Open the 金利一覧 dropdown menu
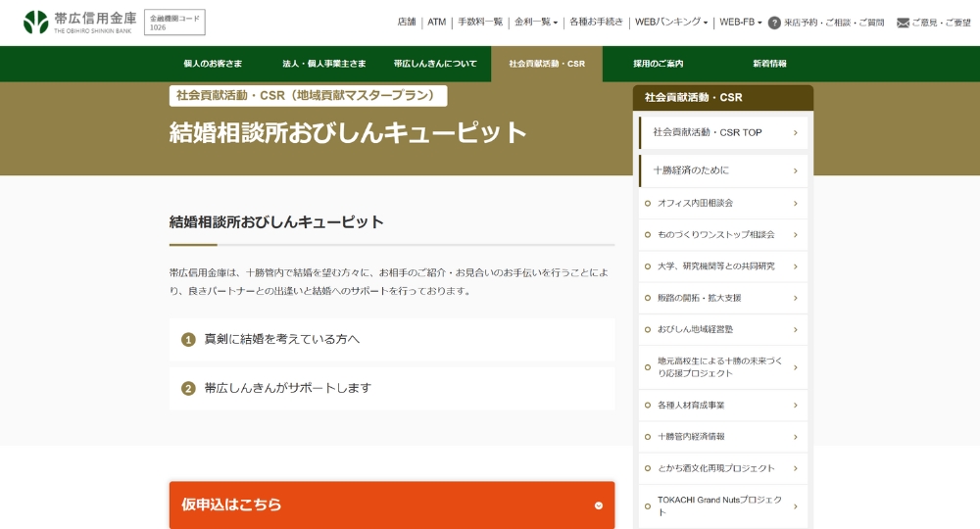 pyautogui.click(x=536, y=22)
